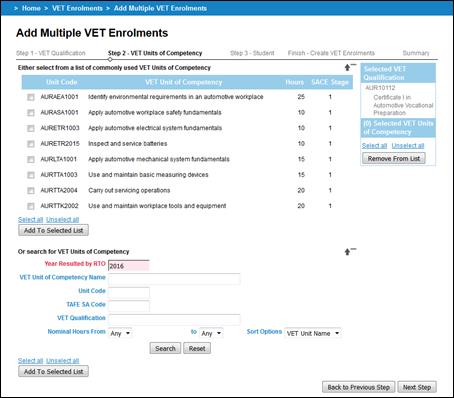Click Unselect all below the search form
The width and height of the screenshot is (454, 398).
pyautogui.click(x=63, y=361)
